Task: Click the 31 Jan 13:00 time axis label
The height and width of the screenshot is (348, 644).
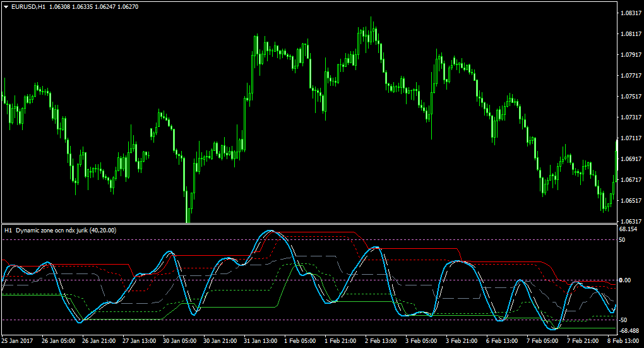Action: coord(260,341)
